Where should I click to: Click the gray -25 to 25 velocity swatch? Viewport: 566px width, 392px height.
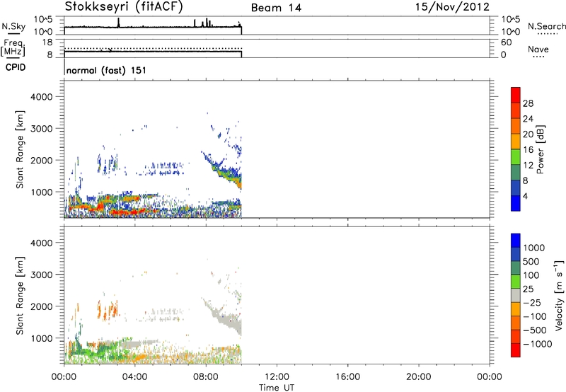point(516,295)
